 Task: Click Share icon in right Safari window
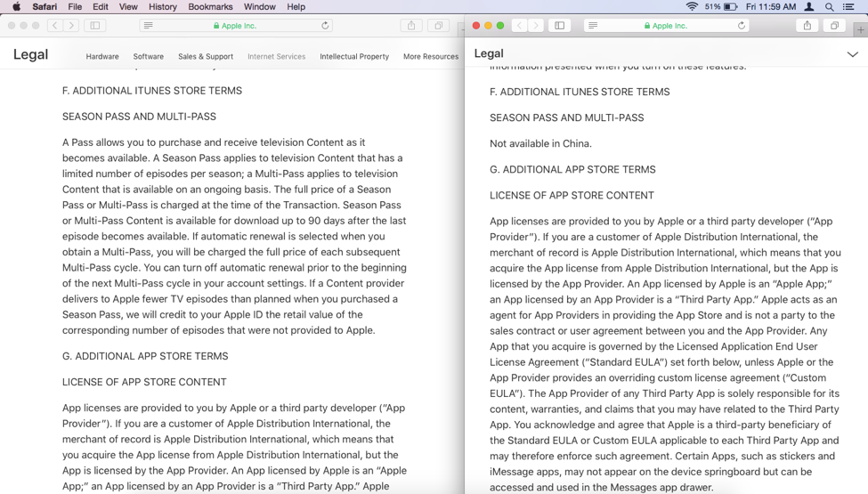click(807, 26)
